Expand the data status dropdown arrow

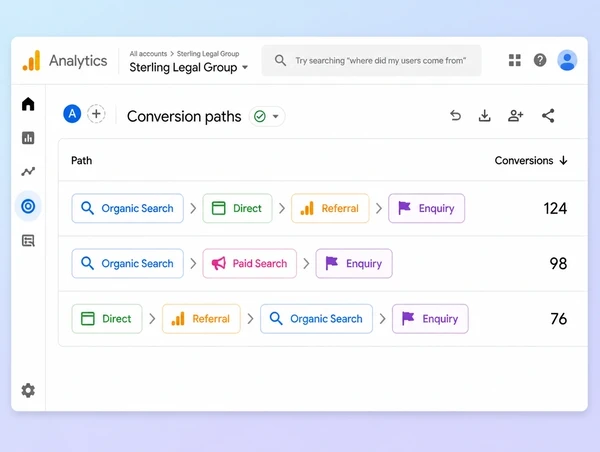(276, 116)
